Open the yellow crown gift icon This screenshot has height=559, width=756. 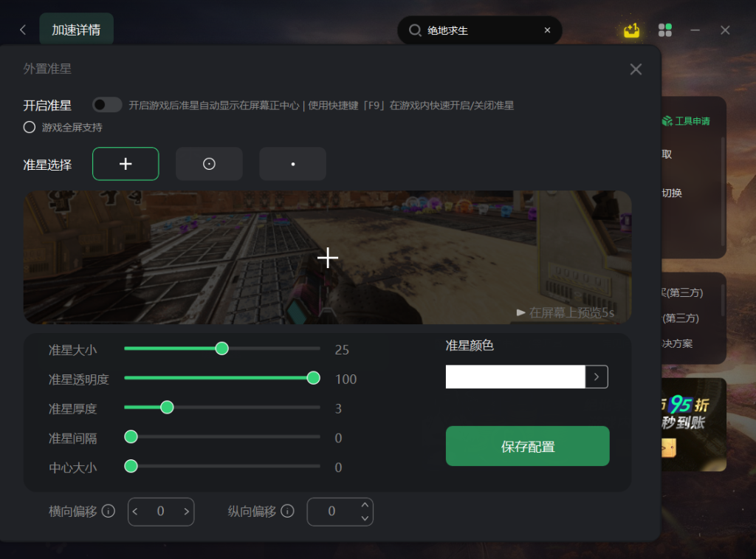click(631, 30)
